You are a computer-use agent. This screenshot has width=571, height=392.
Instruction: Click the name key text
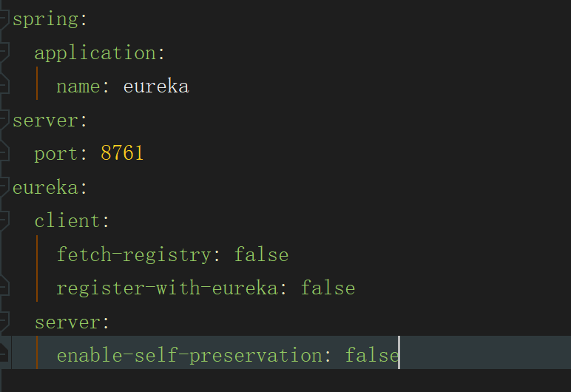[x=78, y=87]
